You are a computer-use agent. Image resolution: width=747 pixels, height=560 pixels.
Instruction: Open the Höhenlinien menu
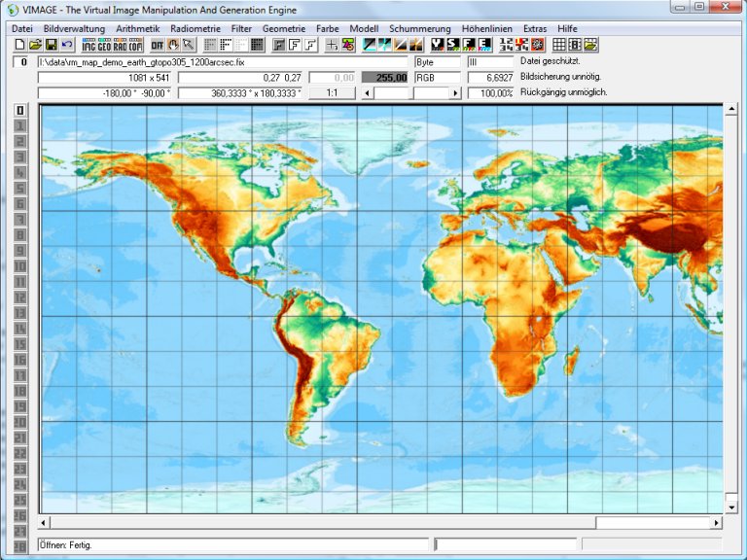coord(486,29)
